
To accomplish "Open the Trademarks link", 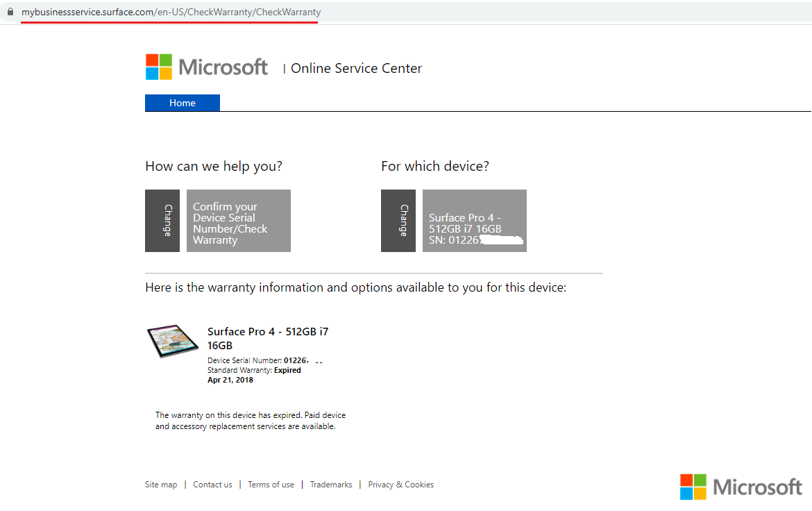I will (331, 484).
